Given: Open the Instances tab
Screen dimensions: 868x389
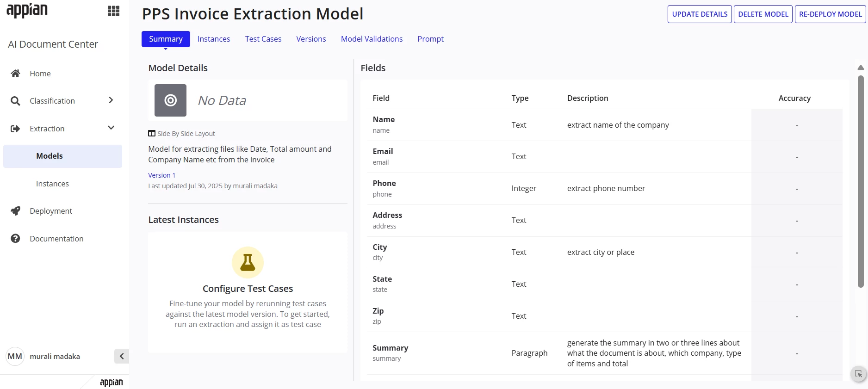Looking at the screenshot, I should 214,39.
